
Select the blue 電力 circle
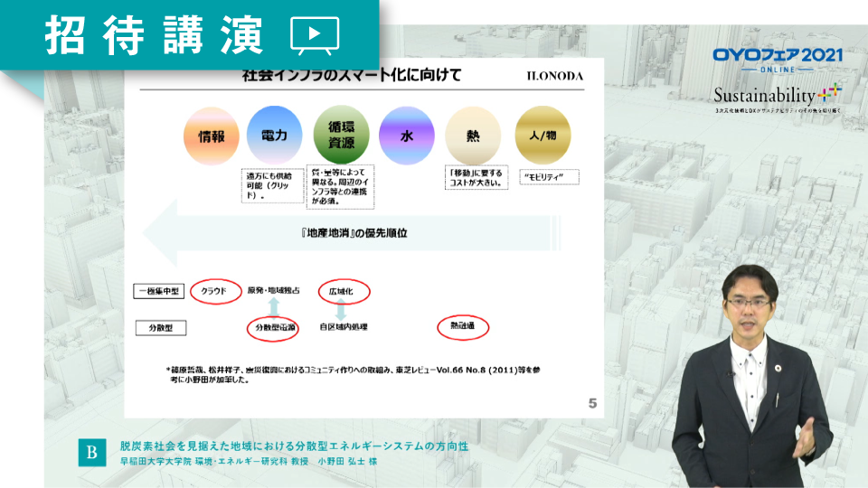click(274, 136)
